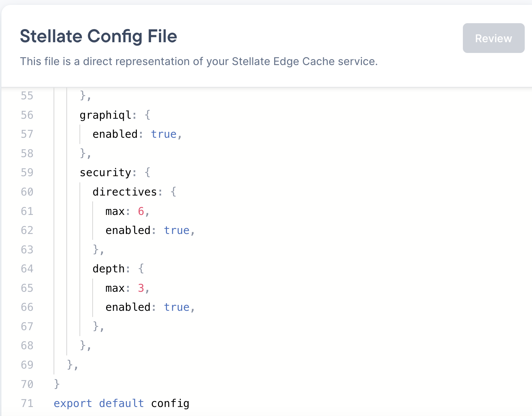532x416 pixels.
Task: Select the export keyword on line 71
Action: (x=72, y=403)
